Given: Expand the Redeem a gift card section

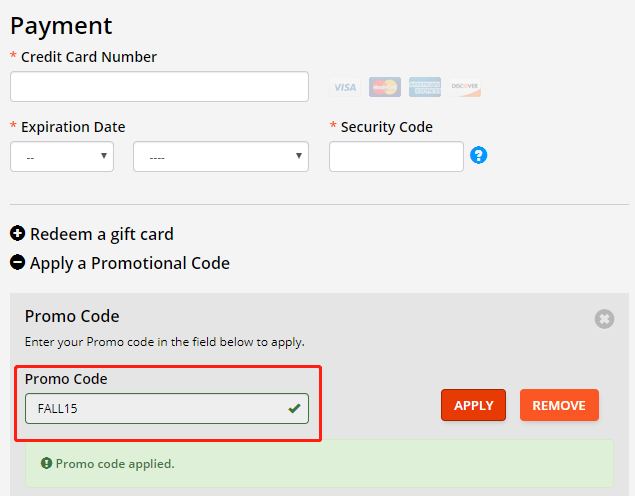Looking at the screenshot, I should coord(102,234).
